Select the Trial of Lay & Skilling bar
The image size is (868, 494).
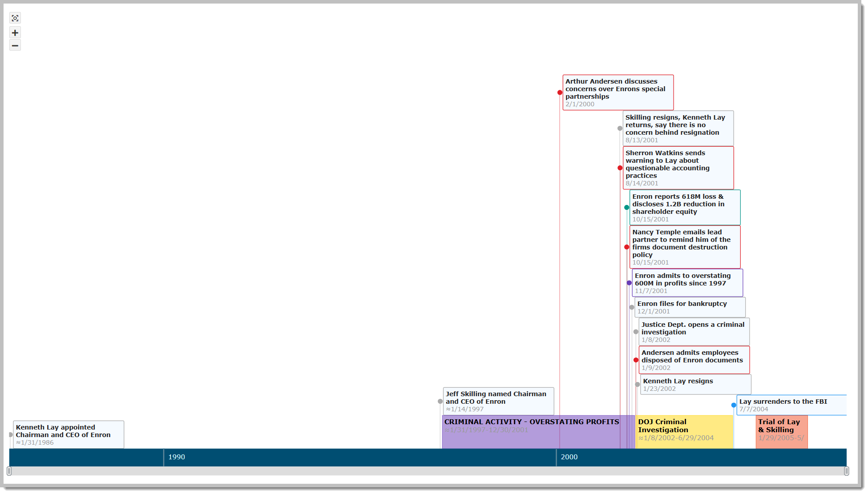[x=781, y=431]
